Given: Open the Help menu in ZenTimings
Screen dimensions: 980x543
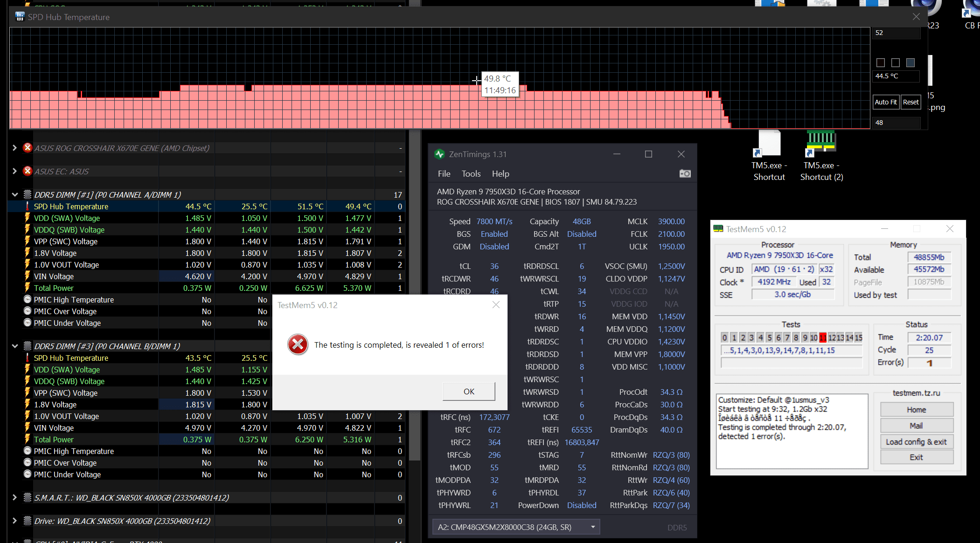Looking at the screenshot, I should coord(500,173).
